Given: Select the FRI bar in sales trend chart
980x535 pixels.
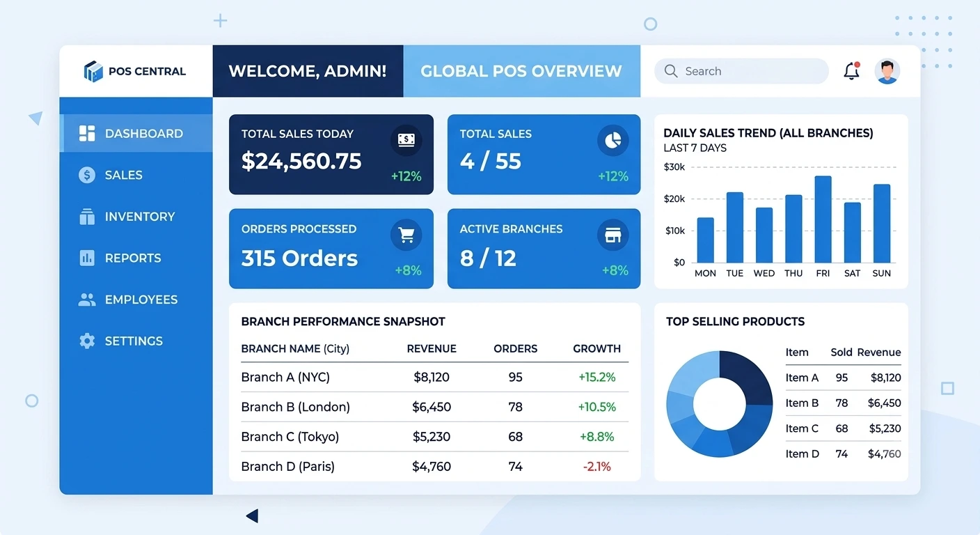Looking at the screenshot, I should tap(823, 219).
